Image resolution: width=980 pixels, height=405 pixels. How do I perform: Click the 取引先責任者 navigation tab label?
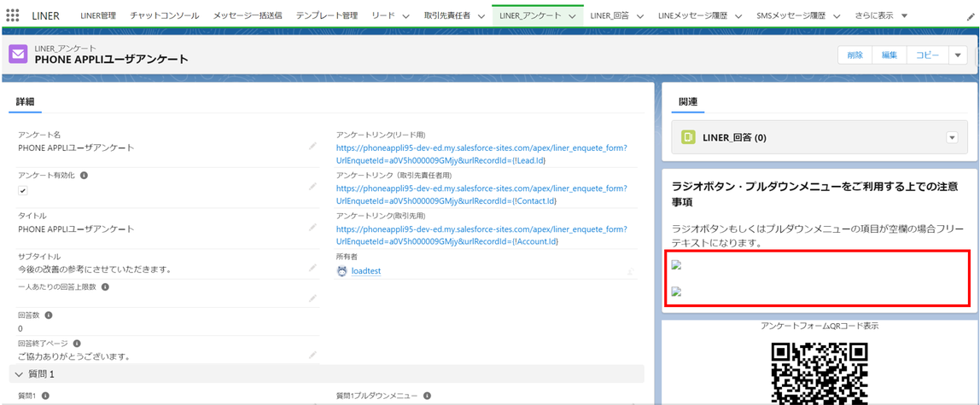446,15
